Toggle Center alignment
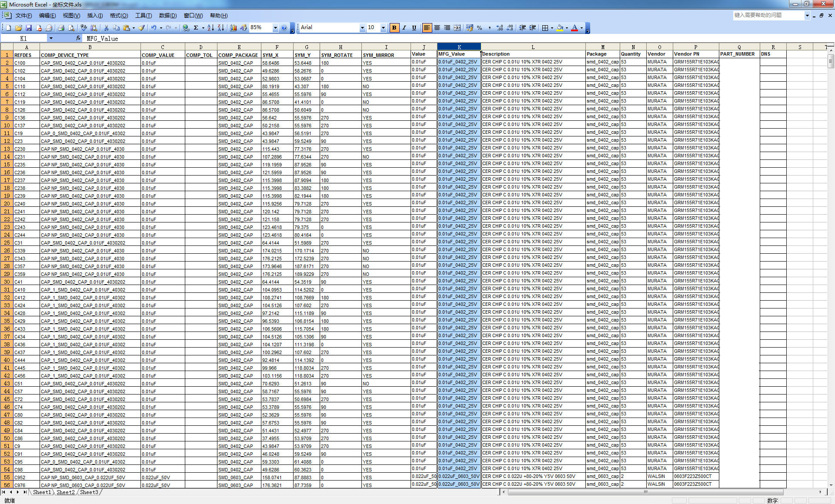The height and width of the screenshot is (504, 835). pyautogui.click(x=437, y=28)
